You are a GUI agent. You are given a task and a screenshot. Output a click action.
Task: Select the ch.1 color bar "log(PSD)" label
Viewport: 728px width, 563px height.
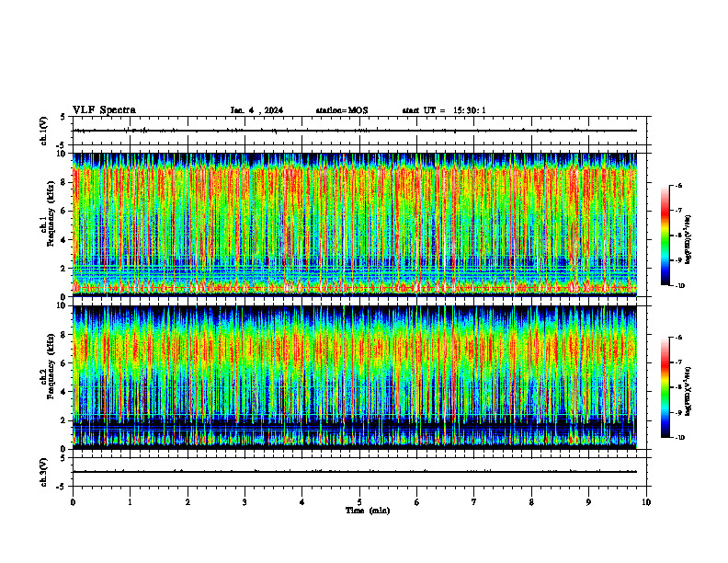click(688, 240)
